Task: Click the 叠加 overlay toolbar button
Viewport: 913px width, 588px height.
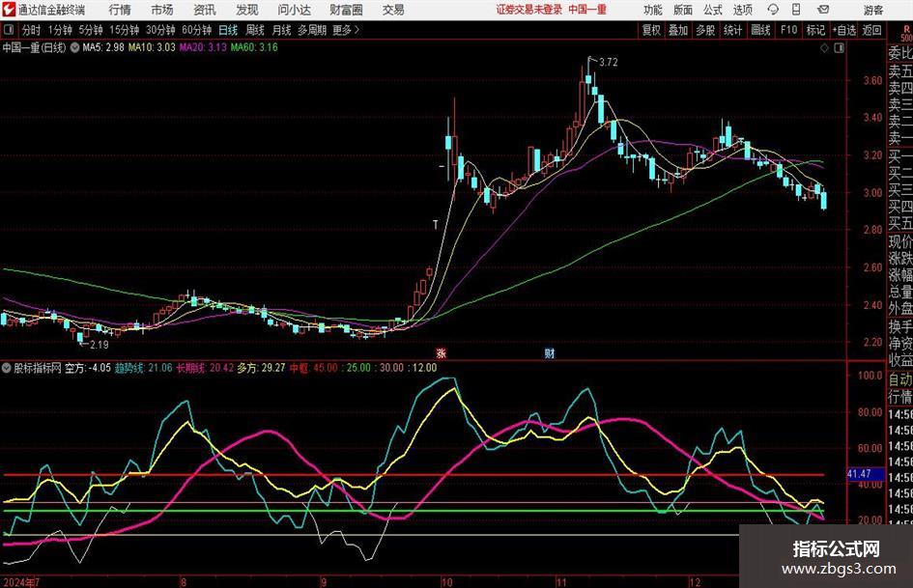Action: [678, 30]
